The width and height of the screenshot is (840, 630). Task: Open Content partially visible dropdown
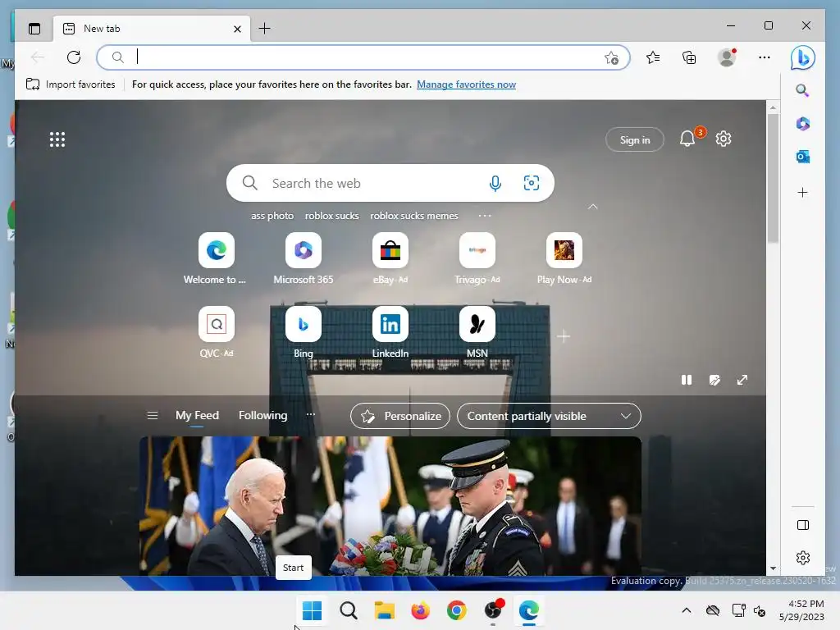549,416
